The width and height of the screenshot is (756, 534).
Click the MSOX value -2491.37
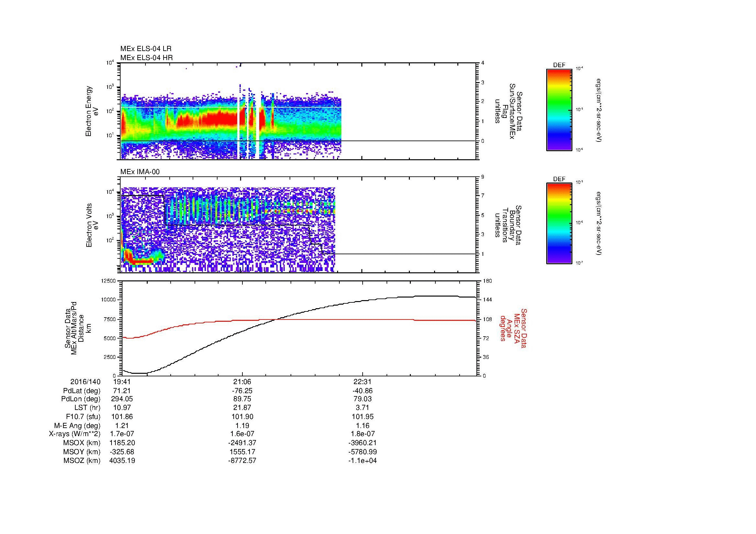click(242, 443)
